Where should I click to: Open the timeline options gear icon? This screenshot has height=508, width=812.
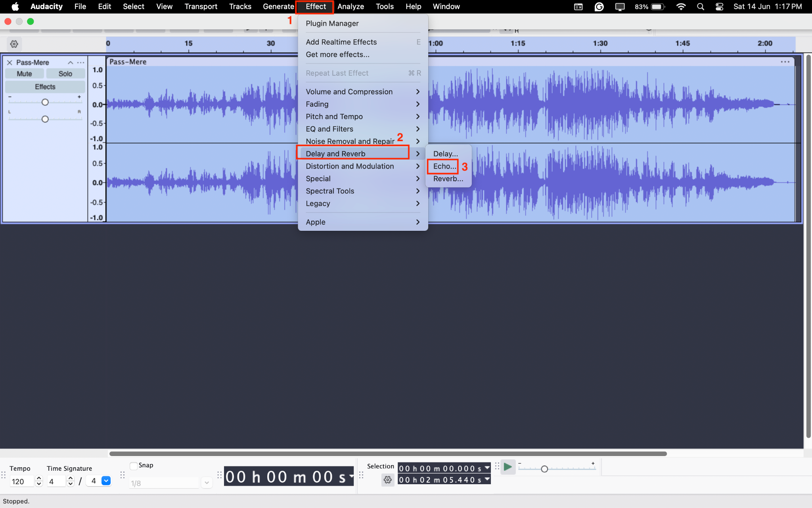[x=14, y=44]
